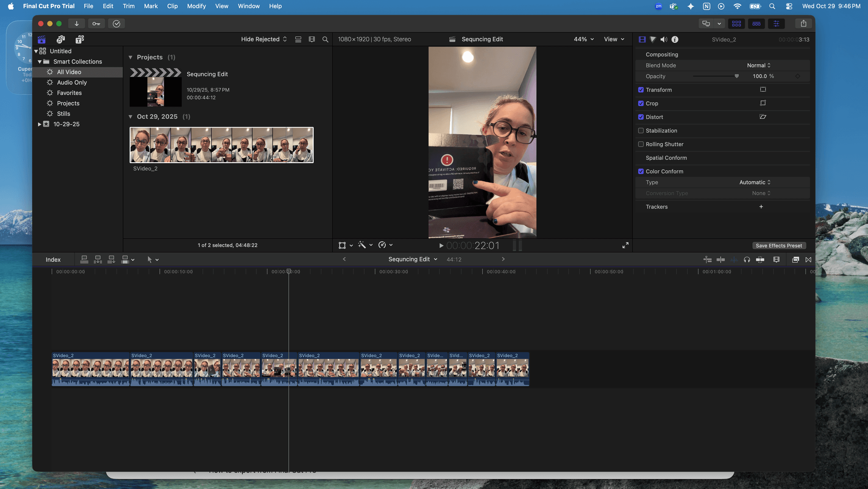Open the Trim menu

click(128, 6)
